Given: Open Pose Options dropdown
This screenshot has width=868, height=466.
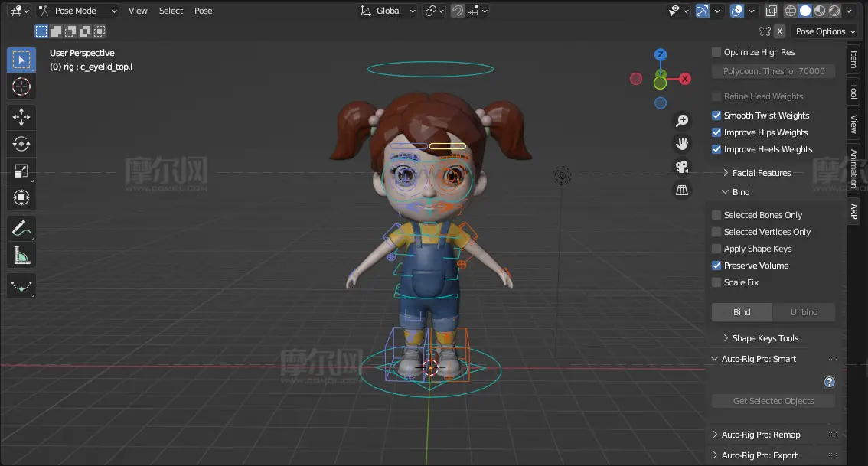Looking at the screenshot, I should [x=825, y=31].
